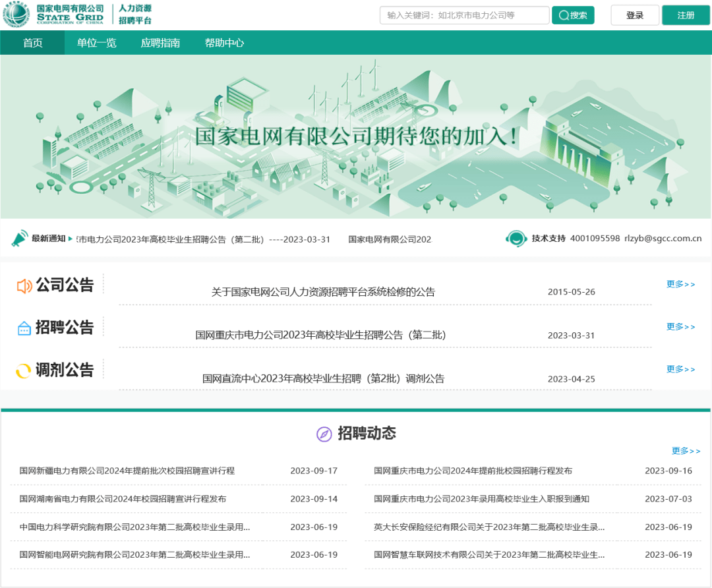Click the headset icon beside 技术支持
Image resolution: width=712 pixels, height=588 pixels.
[516, 239]
